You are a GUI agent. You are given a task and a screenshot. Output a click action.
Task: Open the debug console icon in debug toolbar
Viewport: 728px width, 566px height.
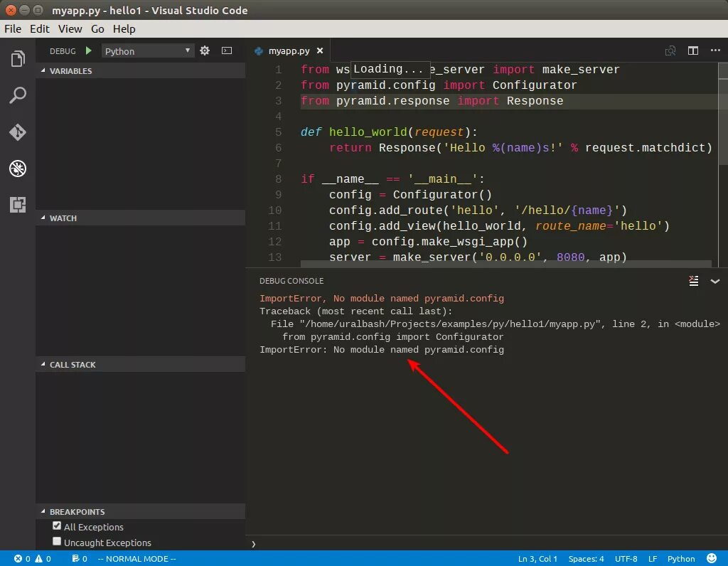[x=227, y=50]
